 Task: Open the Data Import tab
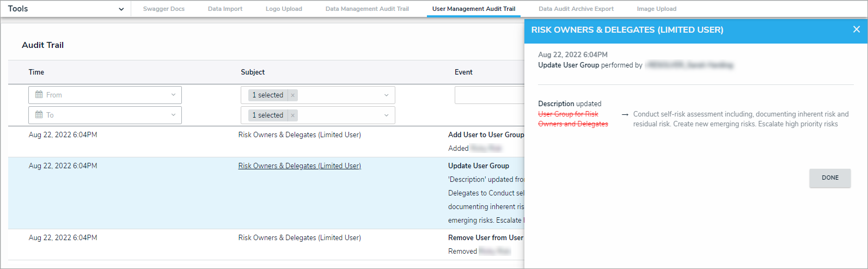point(225,9)
